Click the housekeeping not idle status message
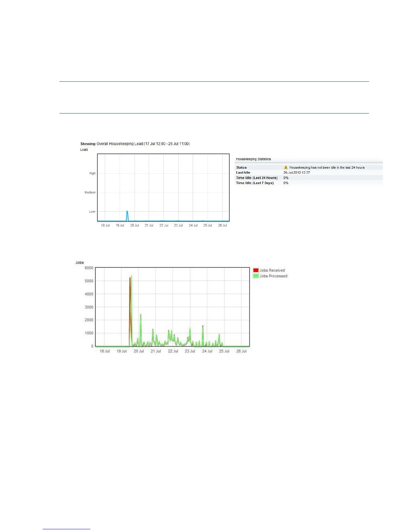411x532 pixels. 327,167
